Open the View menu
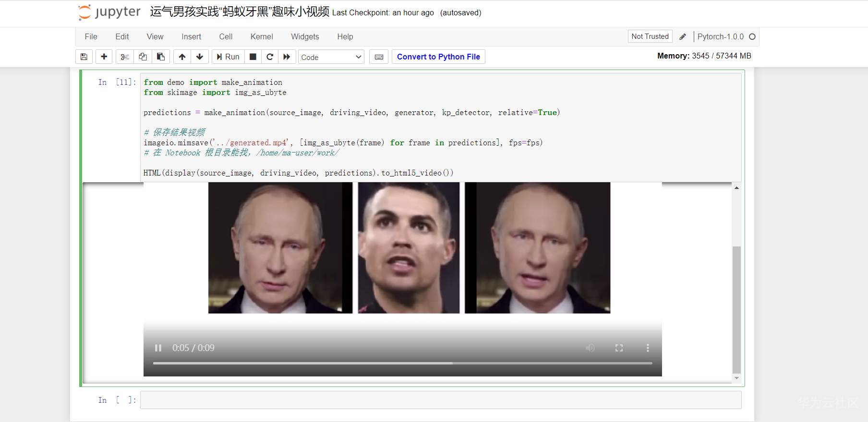The width and height of the screenshot is (868, 422). 155,36
